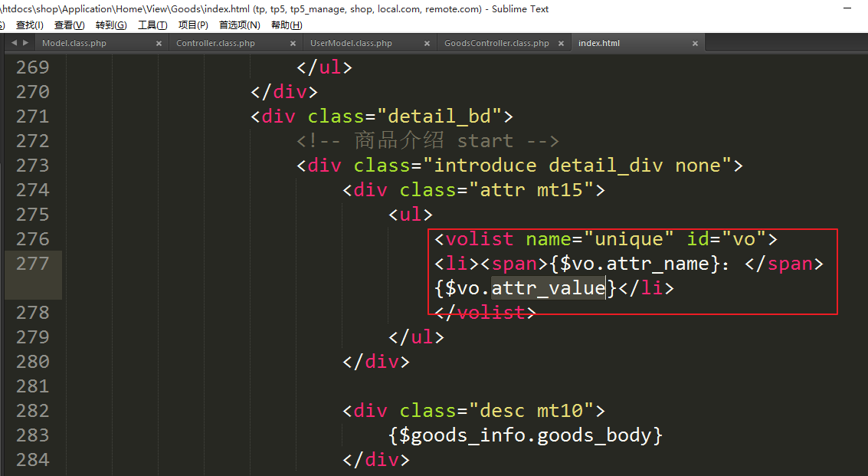Expand the 转到 (Goto) menu

111,25
